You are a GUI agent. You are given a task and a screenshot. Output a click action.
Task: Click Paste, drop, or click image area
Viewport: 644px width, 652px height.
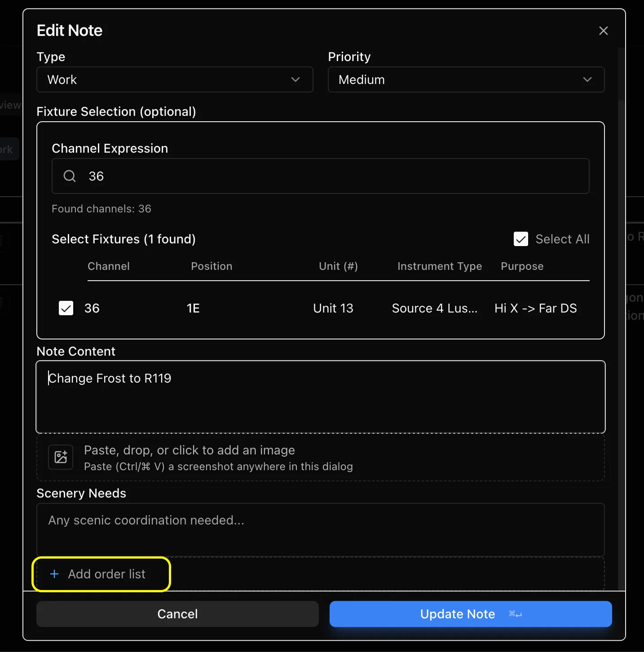[x=321, y=457]
